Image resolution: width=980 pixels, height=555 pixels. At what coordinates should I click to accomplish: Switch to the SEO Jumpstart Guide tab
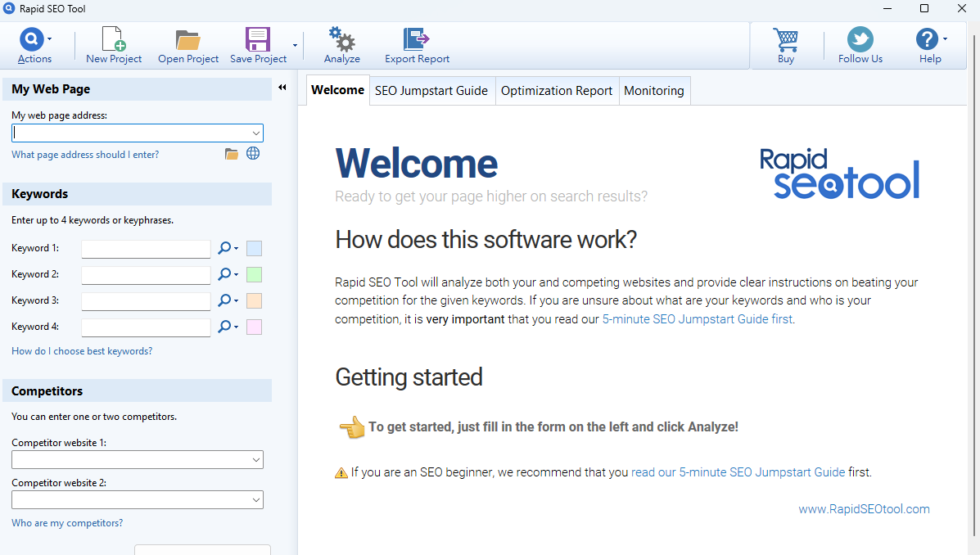point(431,91)
